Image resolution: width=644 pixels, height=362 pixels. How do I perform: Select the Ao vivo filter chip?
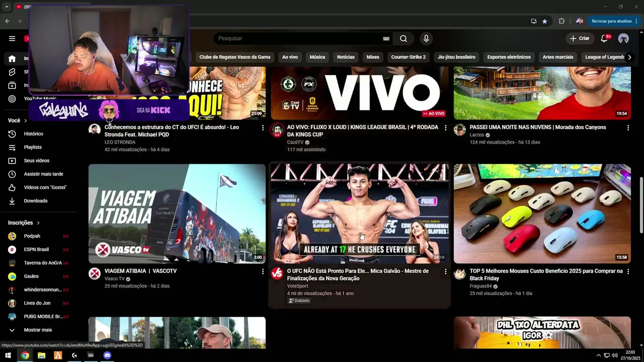290,57
